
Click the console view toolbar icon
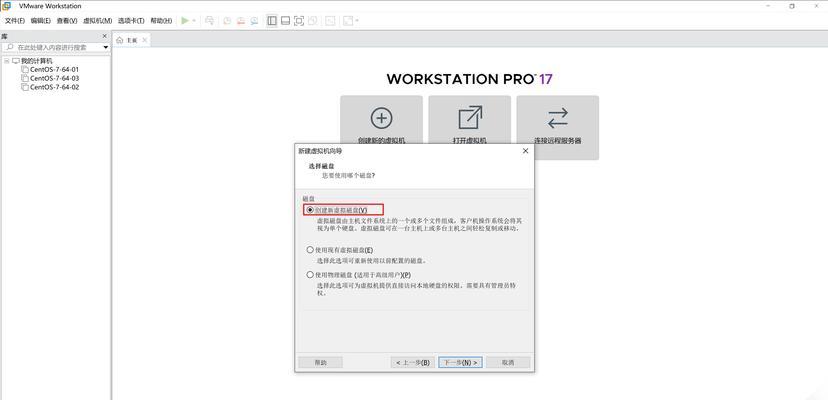(x=330, y=21)
